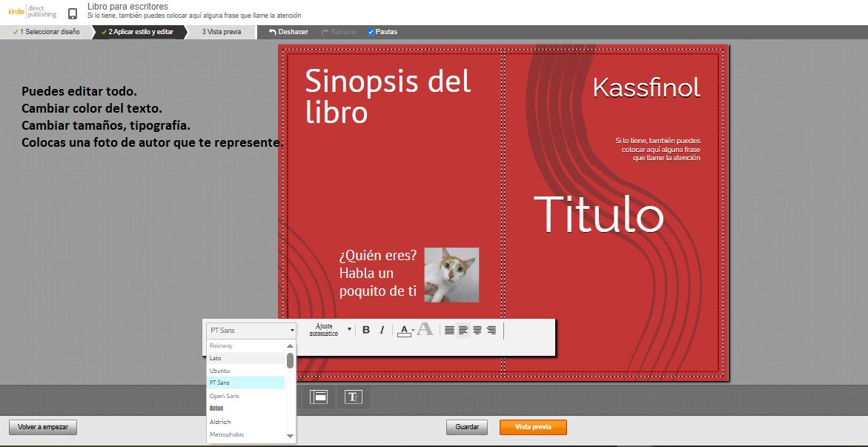Choose PT Sans from the font list

(246, 383)
